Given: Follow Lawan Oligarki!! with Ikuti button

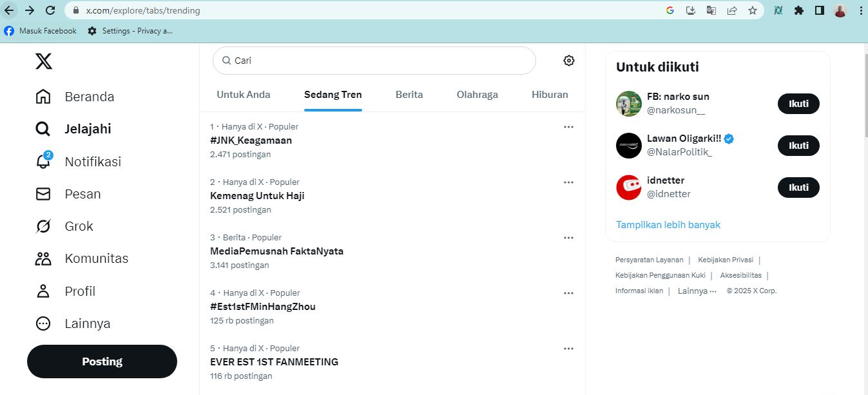Looking at the screenshot, I should coord(798,146).
